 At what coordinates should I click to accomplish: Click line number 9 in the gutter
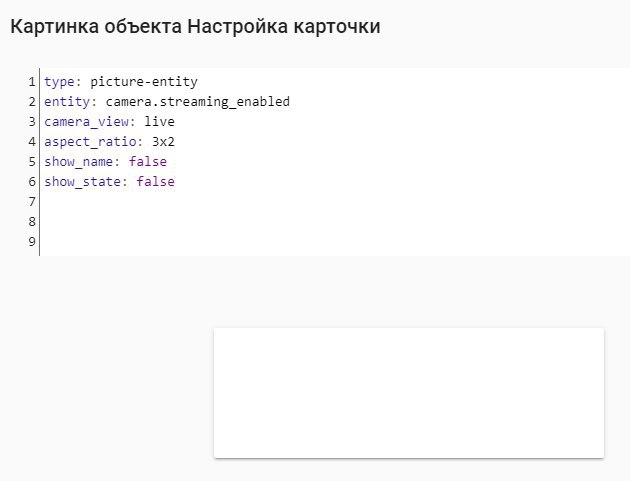pos(32,241)
